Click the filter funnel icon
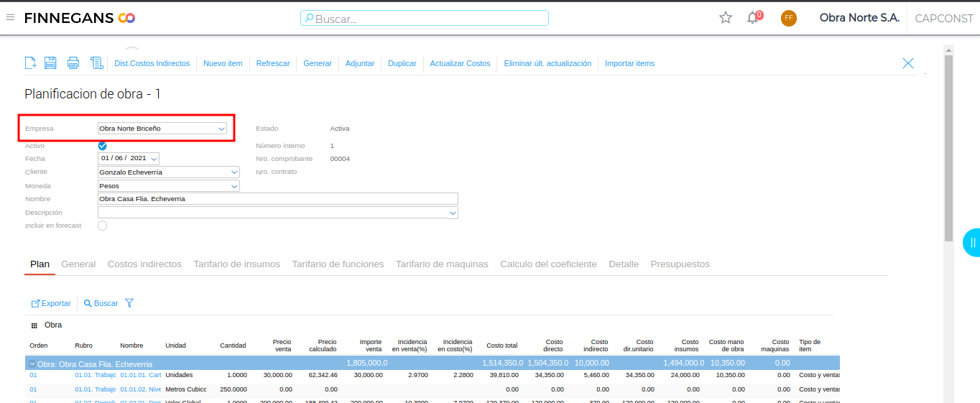The width and height of the screenshot is (980, 403). (129, 303)
